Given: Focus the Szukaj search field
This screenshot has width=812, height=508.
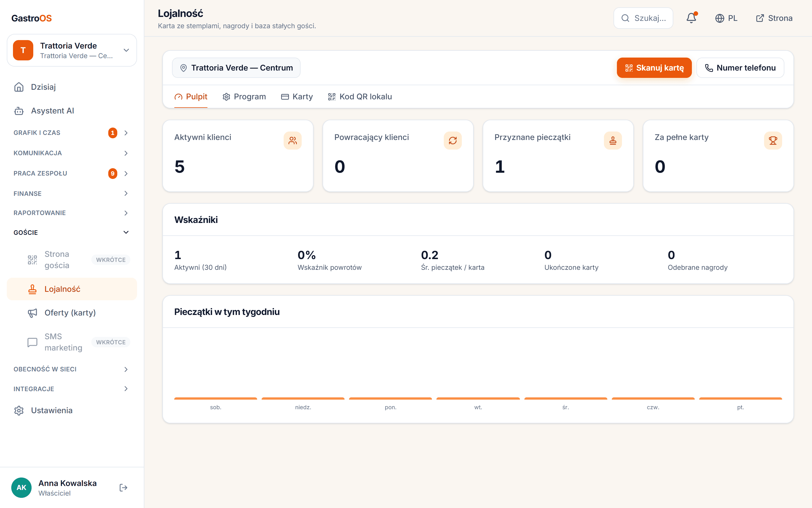Looking at the screenshot, I should pos(643,18).
